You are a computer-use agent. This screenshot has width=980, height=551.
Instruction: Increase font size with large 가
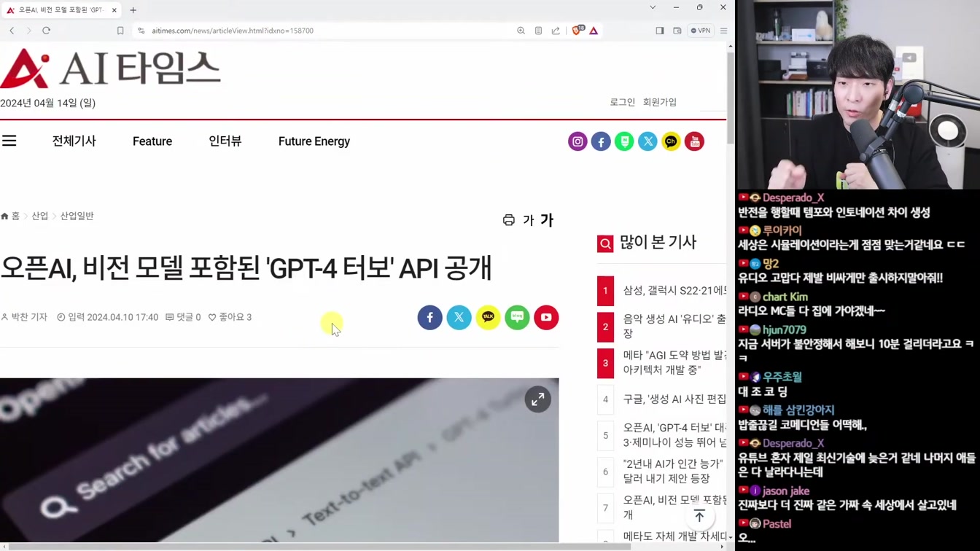click(547, 219)
